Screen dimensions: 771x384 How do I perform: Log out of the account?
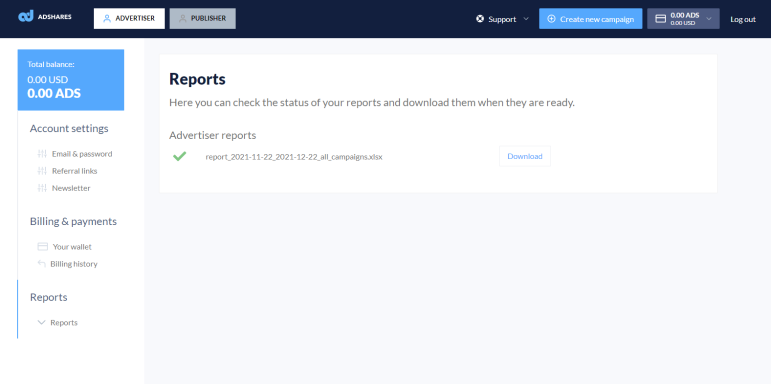pyautogui.click(x=743, y=19)
